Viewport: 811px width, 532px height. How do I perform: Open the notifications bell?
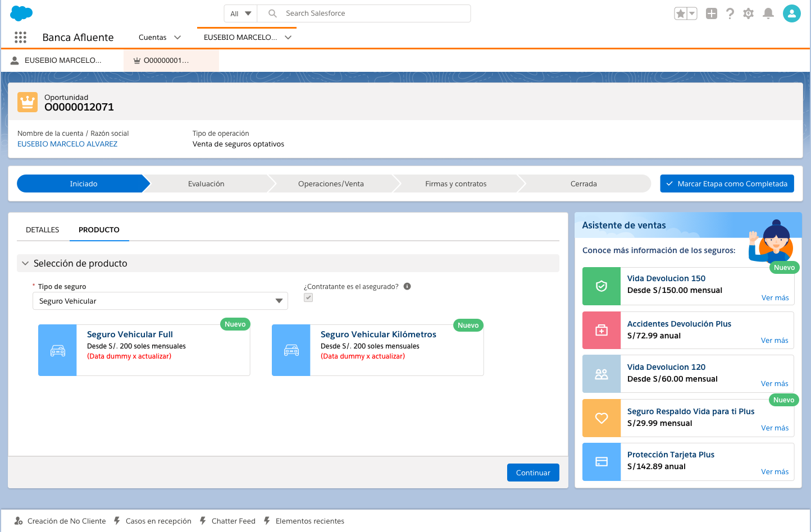(768, 13)
